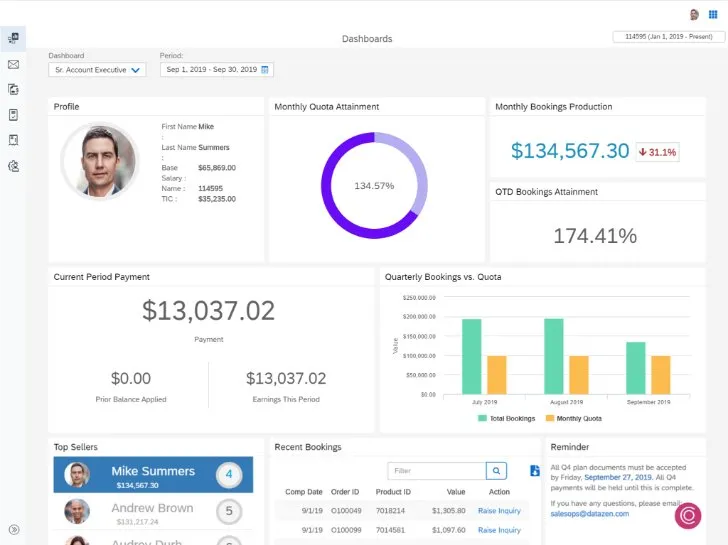Click the Filter input in Recent Bookings

tap(437, 471)
